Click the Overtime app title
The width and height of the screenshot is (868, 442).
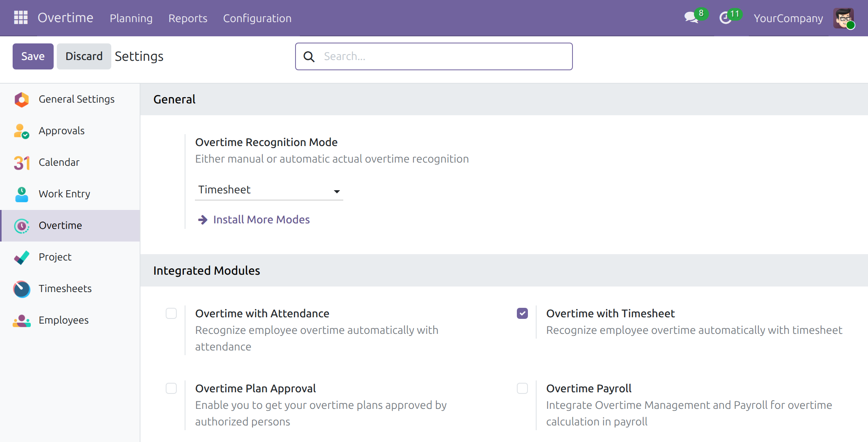65,18
